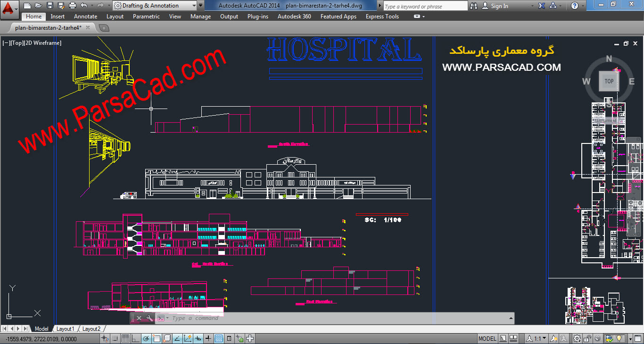The width and height of the screenshot is (644, 344).
Task: Toggle Grid Display in status bar
Action: pos(125,338)
